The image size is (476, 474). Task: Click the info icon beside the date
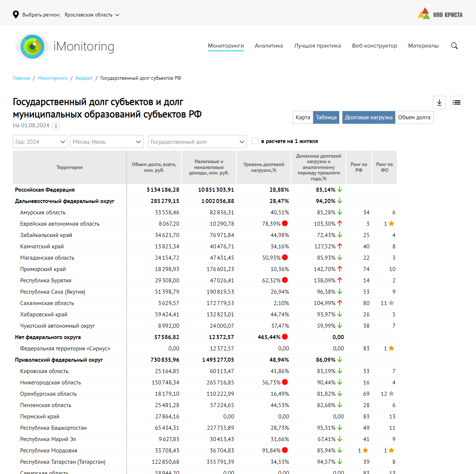pos(56,126)
